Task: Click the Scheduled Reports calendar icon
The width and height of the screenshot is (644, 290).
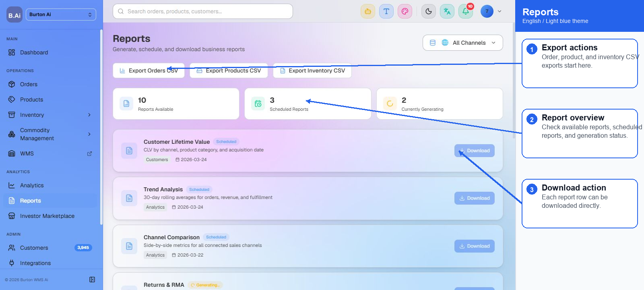Action: [258, 104]
